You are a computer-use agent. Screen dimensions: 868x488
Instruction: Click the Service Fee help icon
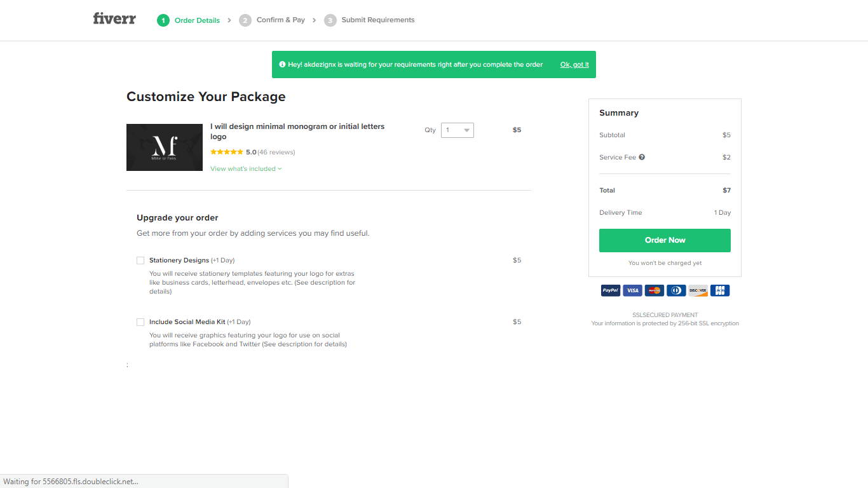tap(642, 157)
